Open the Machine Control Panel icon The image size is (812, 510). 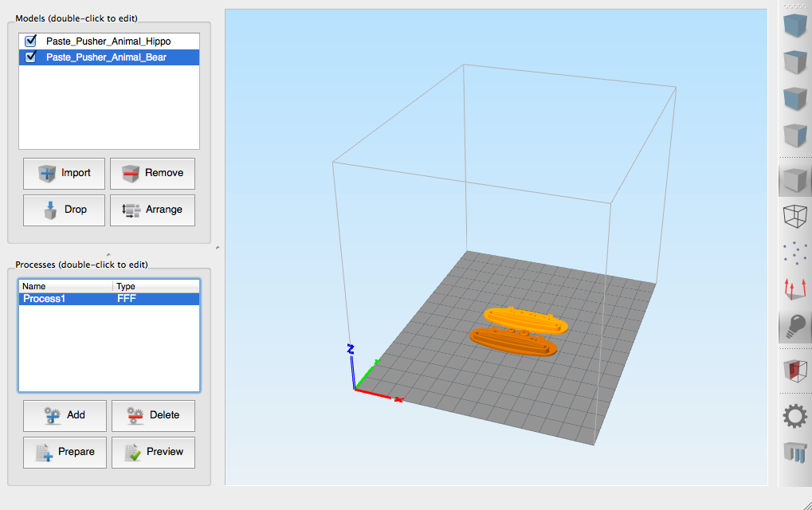[x=794, y=454]
